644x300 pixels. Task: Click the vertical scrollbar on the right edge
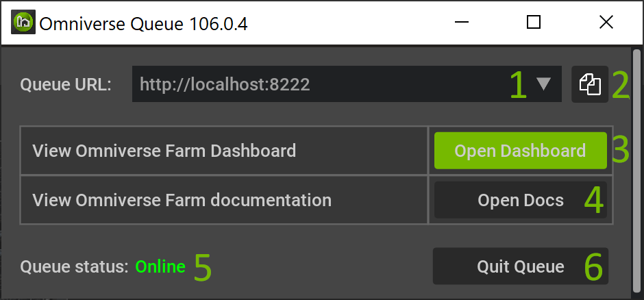tap(636, 173)
